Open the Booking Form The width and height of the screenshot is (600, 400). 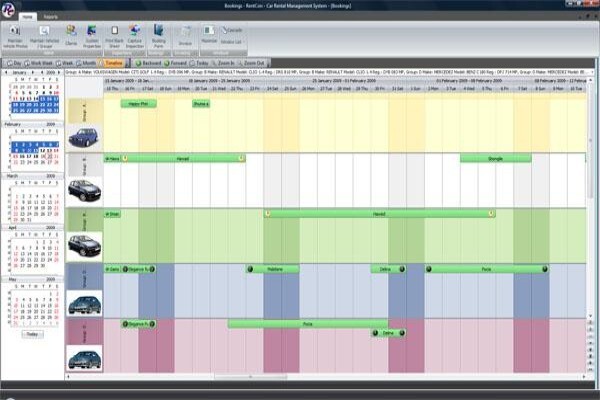pyautogui.click(x=158, y=36)
